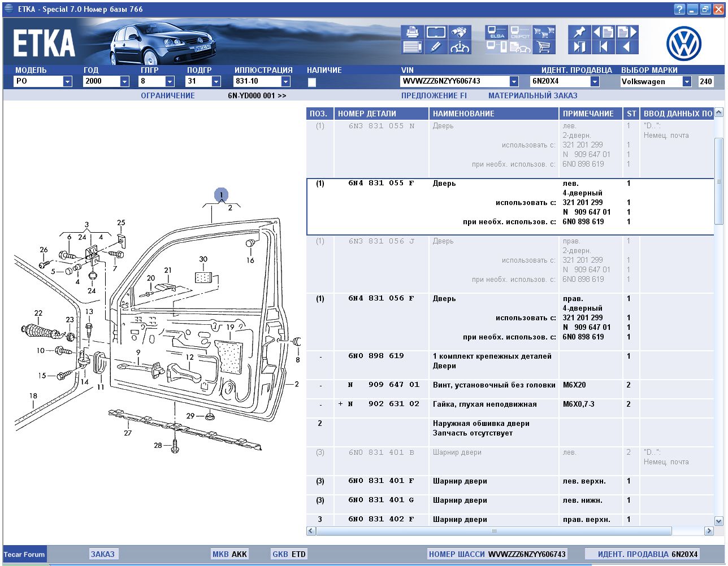
Task: Click MKB AKK in the status bar
Action: (x=229, y=554)
